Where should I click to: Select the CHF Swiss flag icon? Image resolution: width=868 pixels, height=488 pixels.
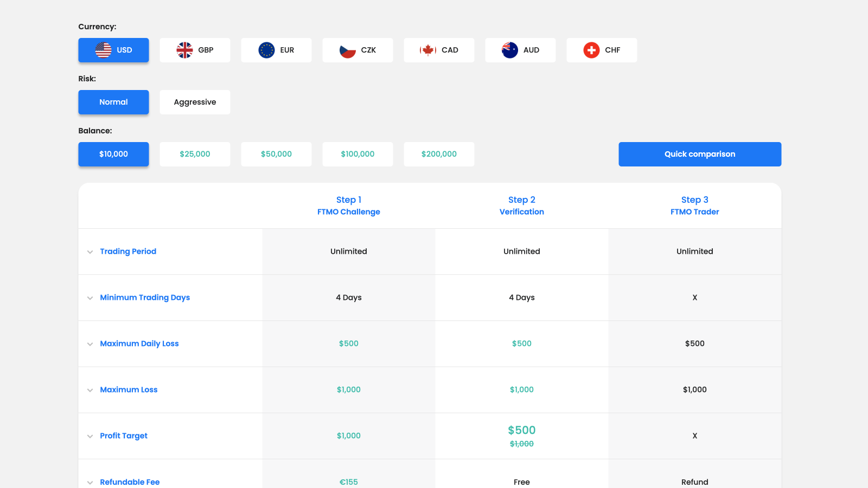tap(591, 50)
